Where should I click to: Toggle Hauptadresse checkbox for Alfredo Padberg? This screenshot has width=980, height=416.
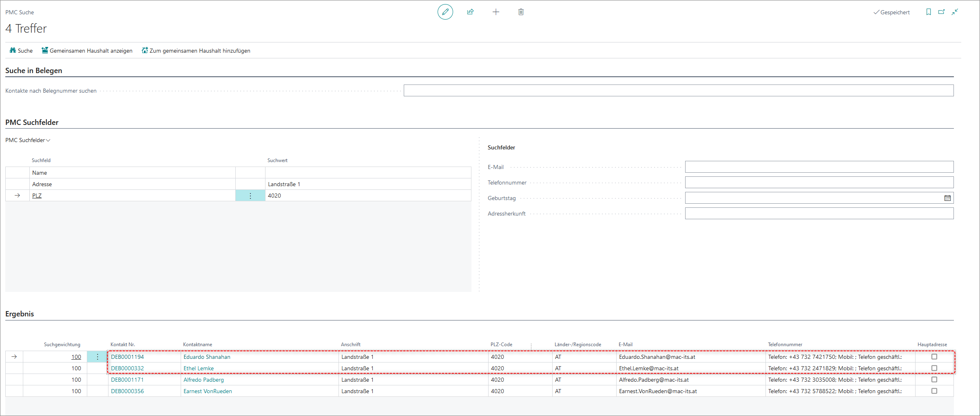[934, 380]
